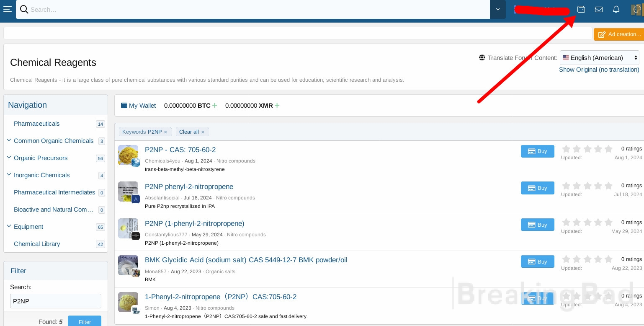Click Buy on P2NP phenyl-2-nitropropene
This screenshot has width=644, height=326.
(x=538, y=188)
